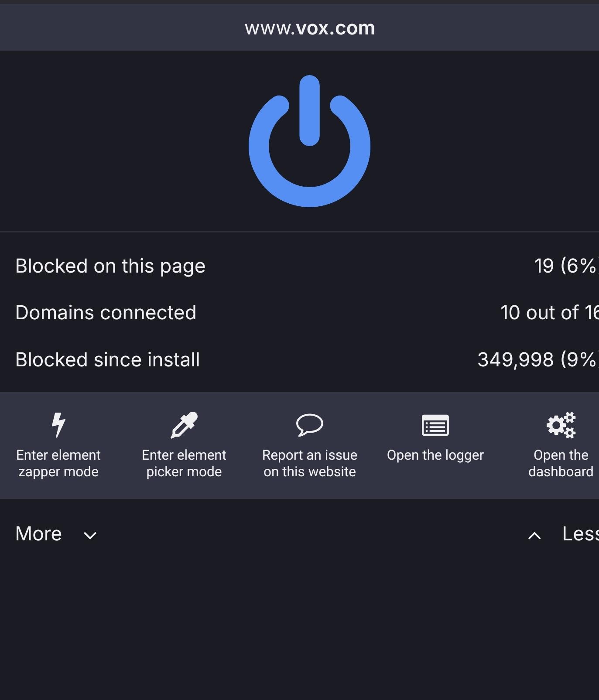Viewport: 599px width, 700px height.
Task: Click the "Blocked on this page" label
Action: click(x=110, y=266)
